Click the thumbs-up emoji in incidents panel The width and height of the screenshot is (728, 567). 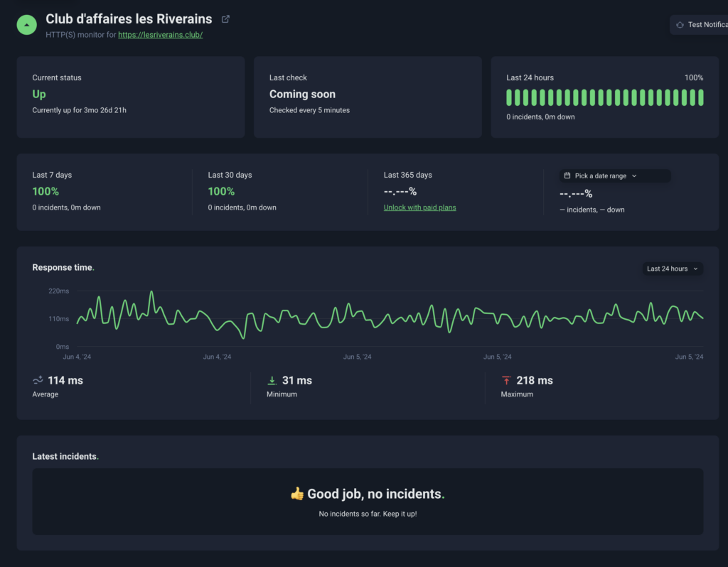click(297, 494)
